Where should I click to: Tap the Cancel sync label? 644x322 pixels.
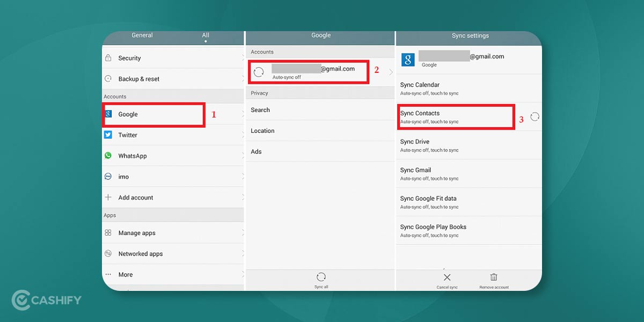pyautogui.click(x=447, y=288)
